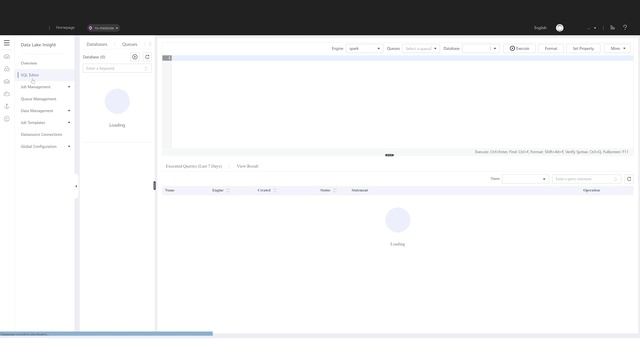Open the Database dropdown in the toolbar
Viewport: 640px width, 360px height.
480,49
